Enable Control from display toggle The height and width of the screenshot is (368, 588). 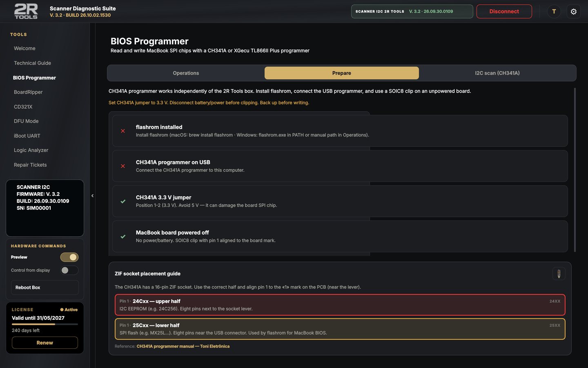pos(69,270)
